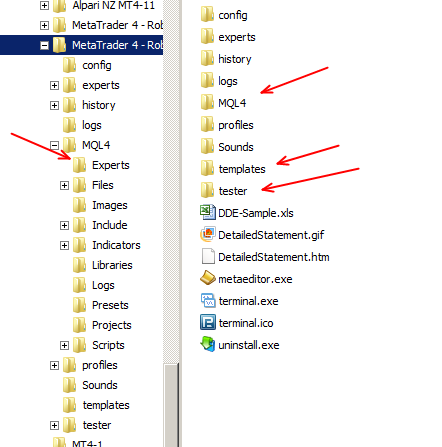Open the history folder icon in file list
This screenshot has width=442, height=447.
[x=207, y=58]
